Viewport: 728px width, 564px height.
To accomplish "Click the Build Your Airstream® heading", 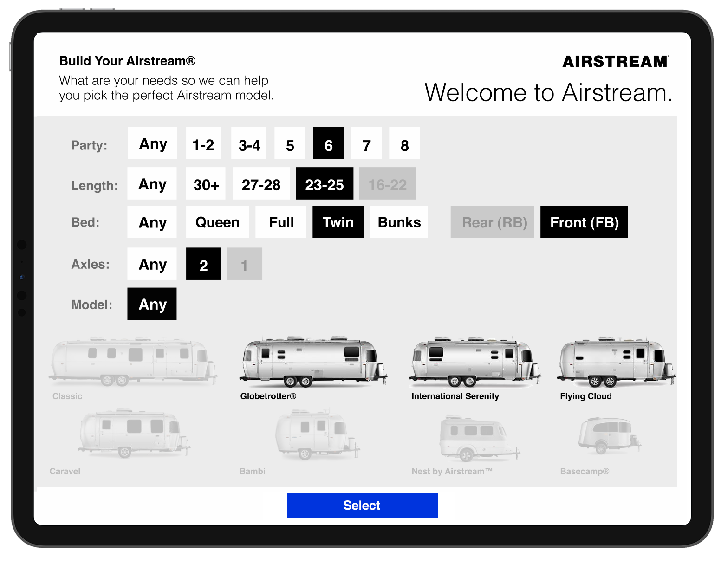I will click(x=128, y=61).
